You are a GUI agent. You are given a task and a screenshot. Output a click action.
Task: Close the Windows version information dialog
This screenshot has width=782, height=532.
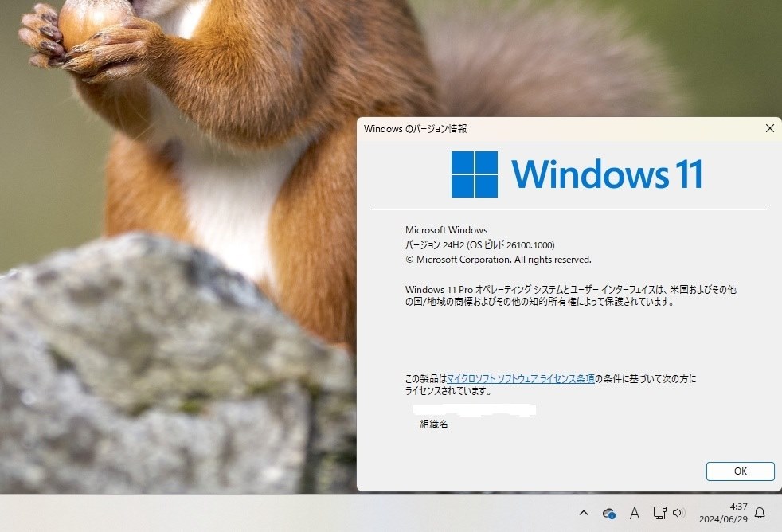click(x=769, y=129)
